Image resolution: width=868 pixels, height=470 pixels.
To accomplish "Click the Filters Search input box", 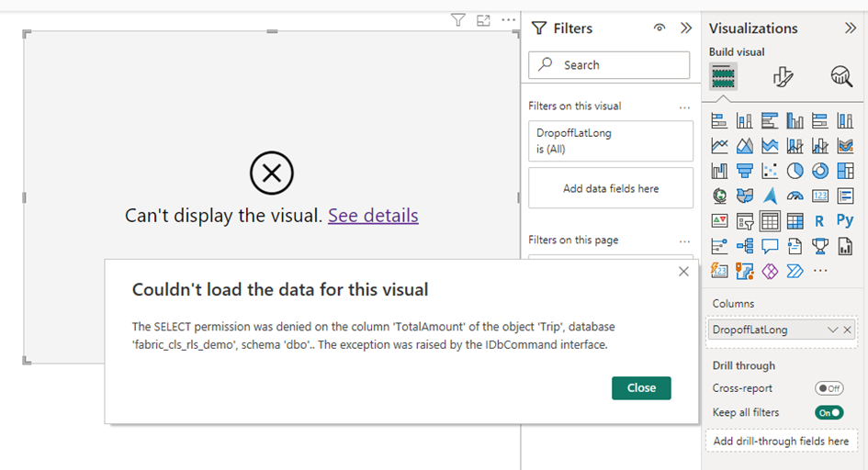I will 609,65.
